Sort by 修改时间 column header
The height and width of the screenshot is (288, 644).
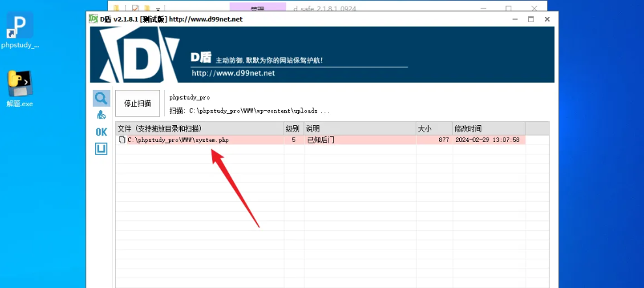(489, 128)
